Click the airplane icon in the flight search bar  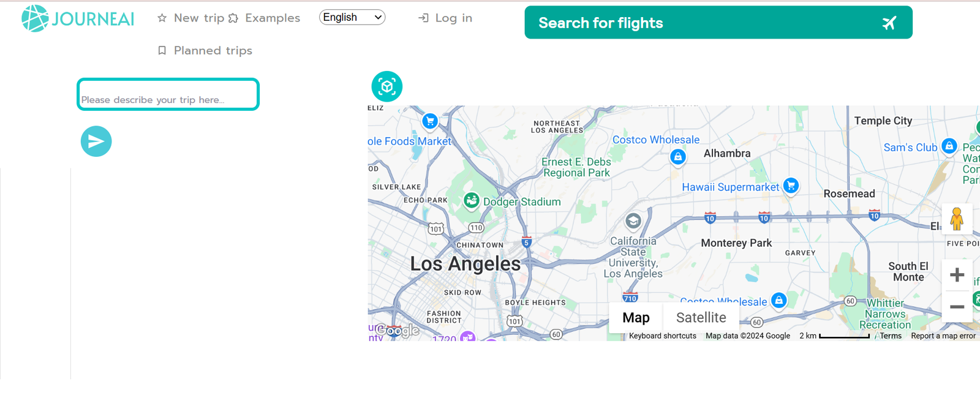point(889,23)
